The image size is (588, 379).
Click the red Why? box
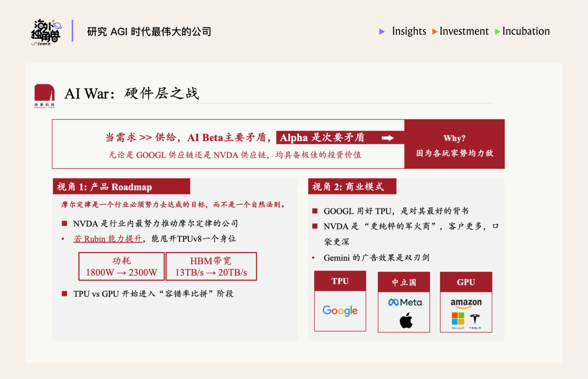[x=454, y=145]
